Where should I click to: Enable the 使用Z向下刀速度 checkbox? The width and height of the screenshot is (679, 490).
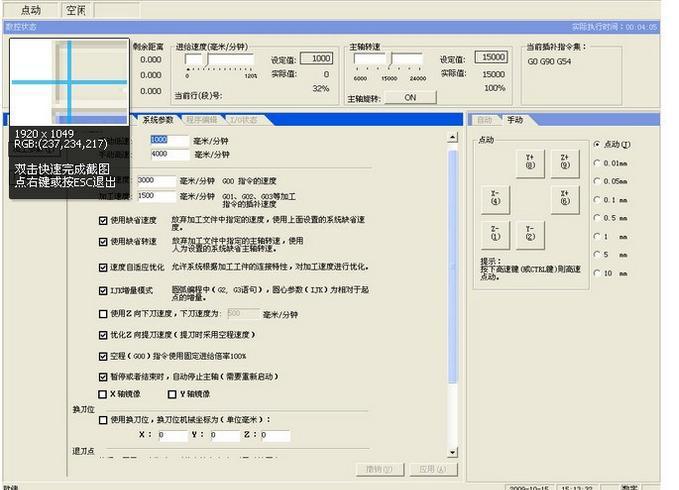tap(103, 314)
